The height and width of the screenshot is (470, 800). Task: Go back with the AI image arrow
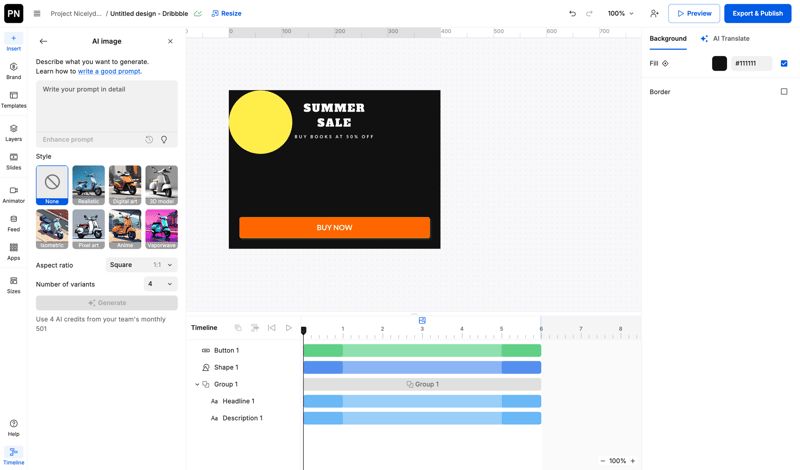click(43, 41)
